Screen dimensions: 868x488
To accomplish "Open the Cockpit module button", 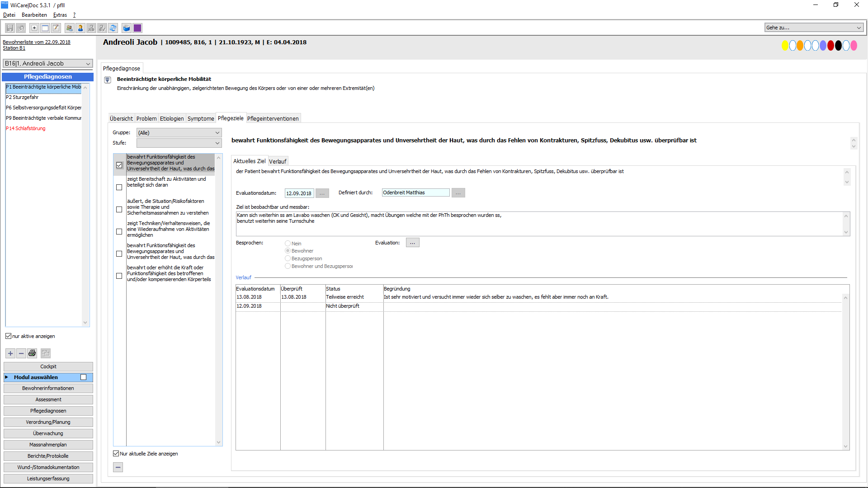I will coord(48,366).
